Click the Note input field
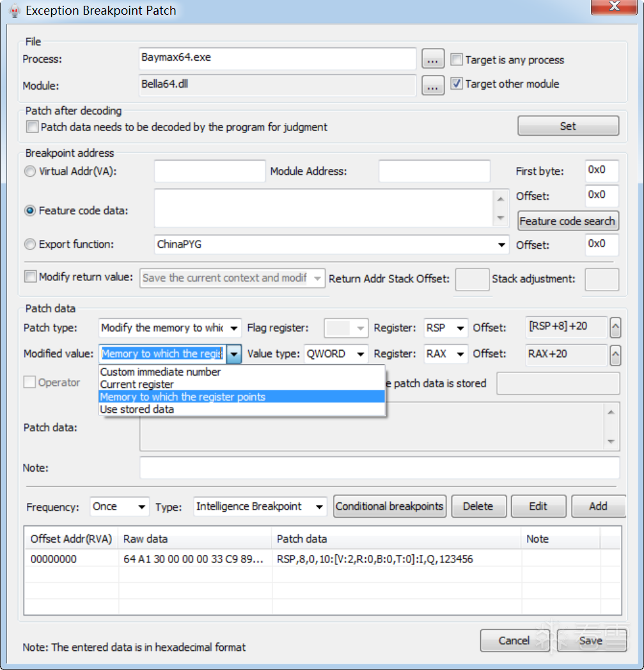Viewport: 644px width, 670px height. point(380,467)
